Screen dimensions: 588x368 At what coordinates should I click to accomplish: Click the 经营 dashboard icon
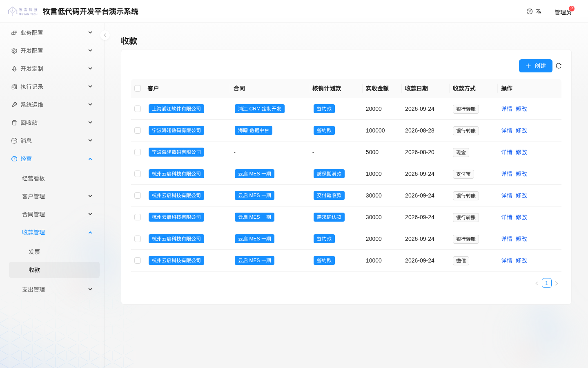point(14,159)
